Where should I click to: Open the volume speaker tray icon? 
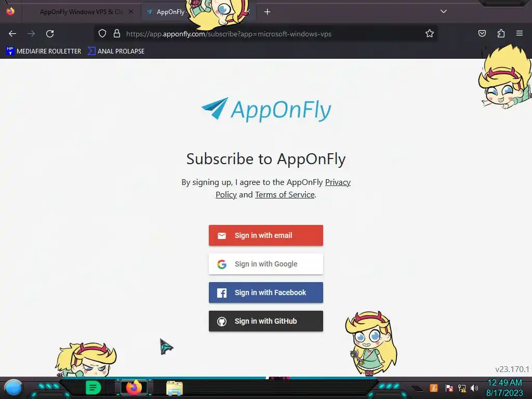coord(474,388)
